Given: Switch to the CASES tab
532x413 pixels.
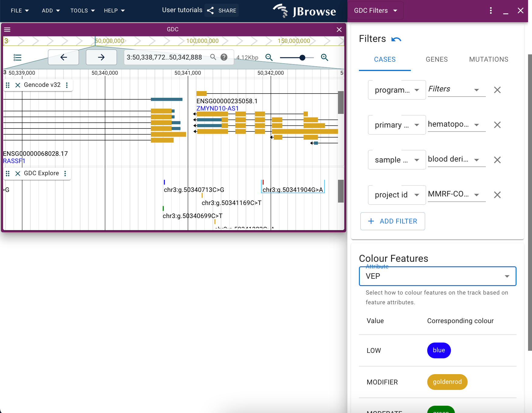Looking at the screenshot, I should click(x=385, y=60).
